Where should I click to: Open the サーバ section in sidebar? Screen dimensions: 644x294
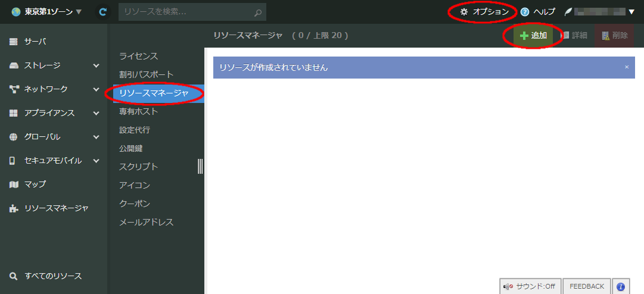[36, 42]
